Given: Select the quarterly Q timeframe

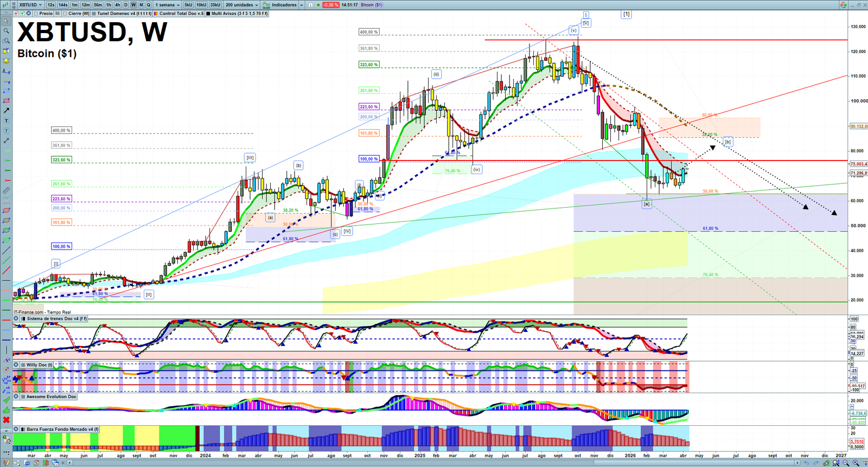Looking at the screenshot, I should [149, 5].
